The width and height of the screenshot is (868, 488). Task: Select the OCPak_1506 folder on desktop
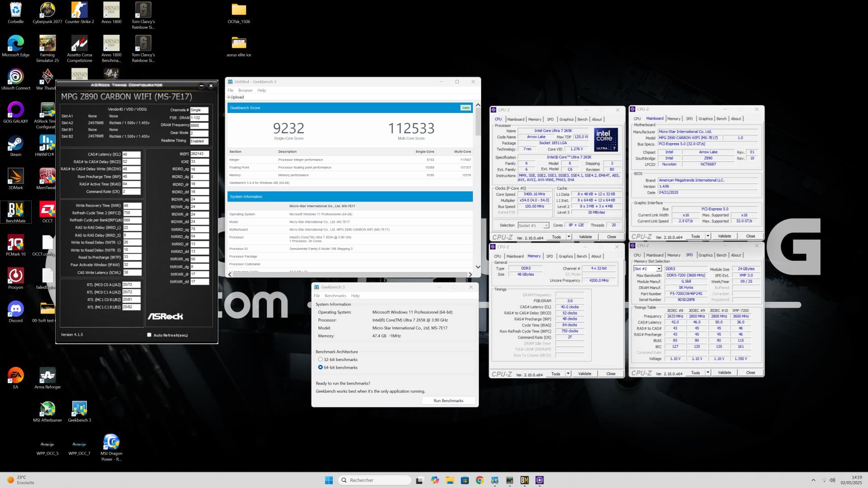coord(239,13)
